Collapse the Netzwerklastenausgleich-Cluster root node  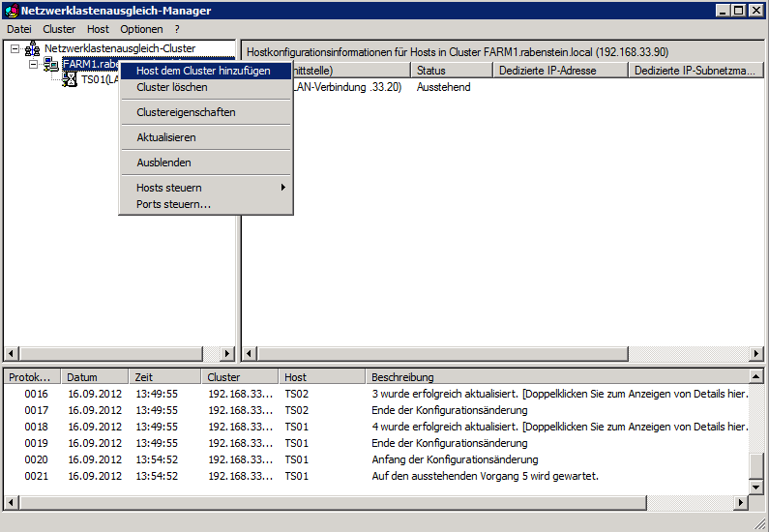tap(15, 48)
